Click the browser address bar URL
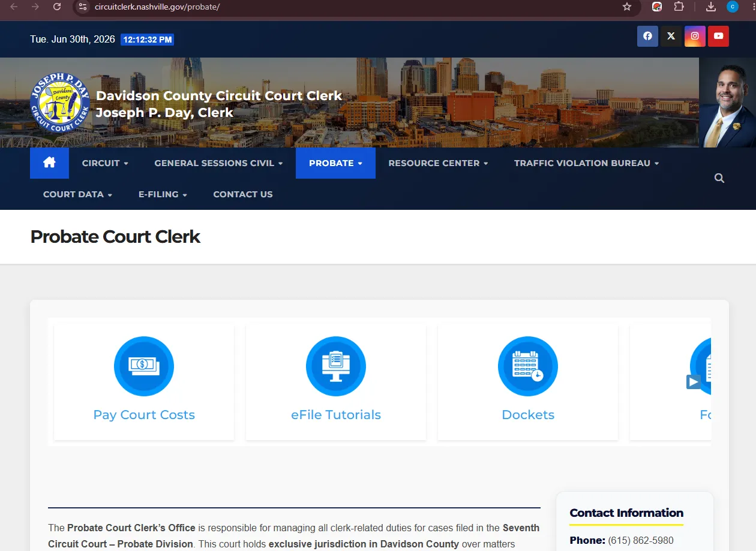The image size is (756, 551). click(157, 7)
